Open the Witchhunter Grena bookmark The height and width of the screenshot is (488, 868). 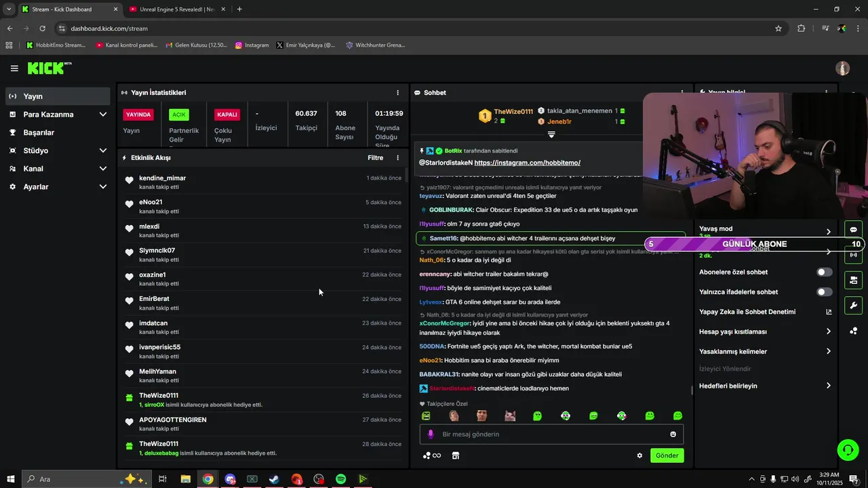375,45
